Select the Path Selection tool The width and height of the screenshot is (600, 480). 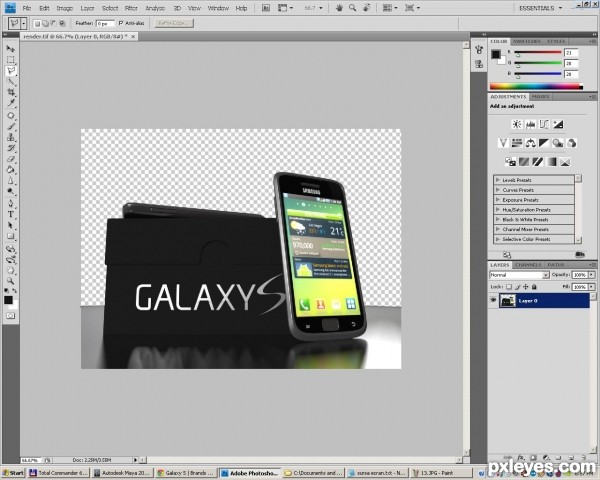[10, 225]
